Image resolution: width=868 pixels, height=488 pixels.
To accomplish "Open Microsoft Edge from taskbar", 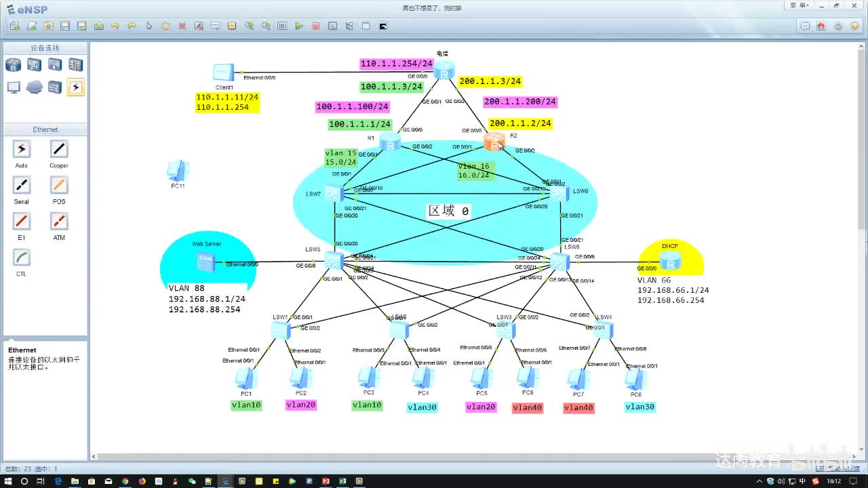I will coord(58,481).
